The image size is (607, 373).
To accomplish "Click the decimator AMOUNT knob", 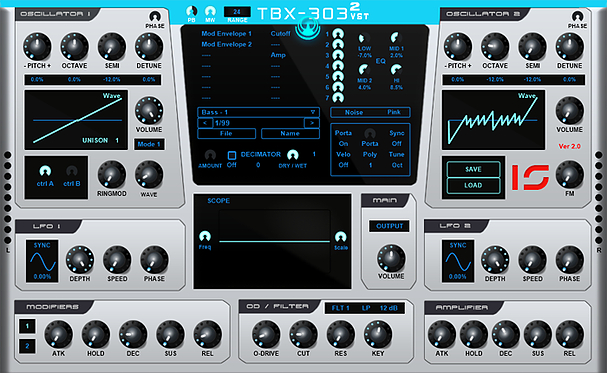I will (210, 155).
